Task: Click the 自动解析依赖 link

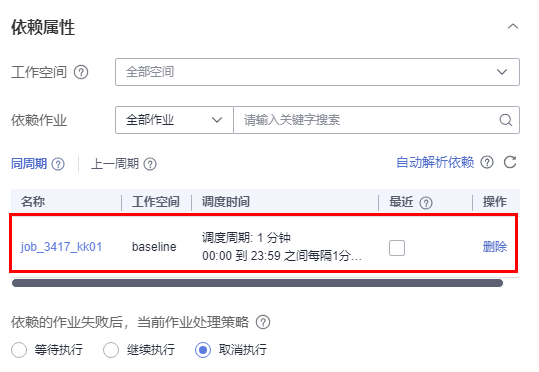Action: pyautogui.click(x=435, y=162)
